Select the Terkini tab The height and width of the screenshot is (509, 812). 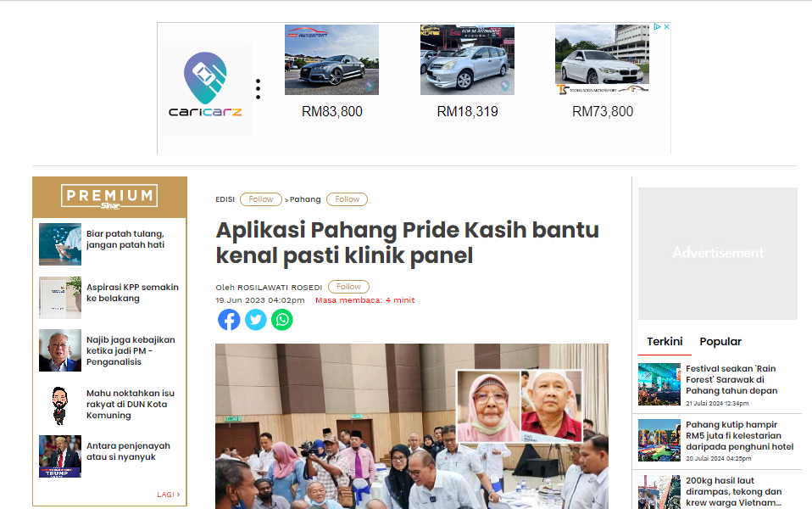tap(665, 342)
